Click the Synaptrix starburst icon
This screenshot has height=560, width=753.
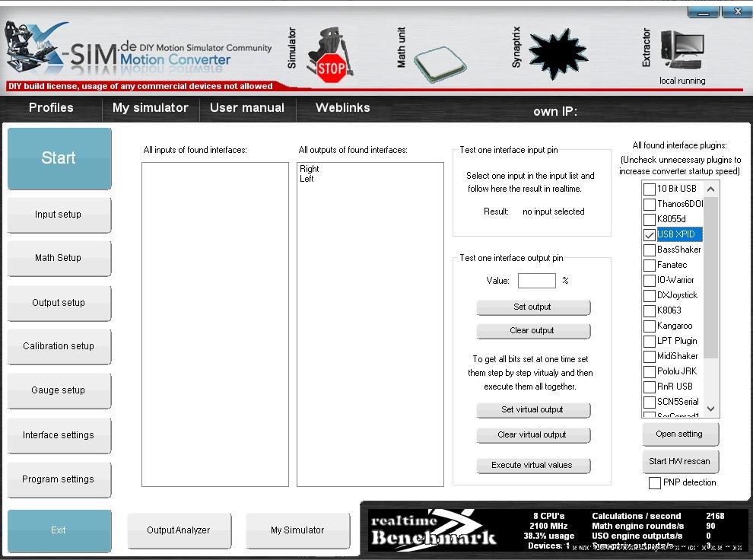coord(558,53)
